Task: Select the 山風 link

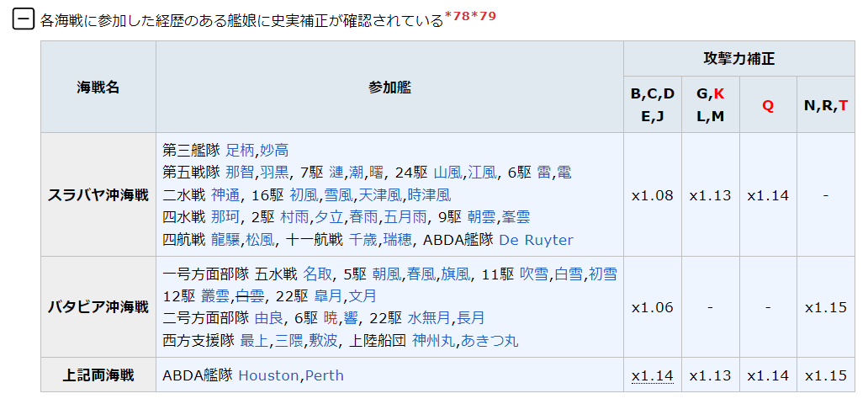Action: point(447,173)
